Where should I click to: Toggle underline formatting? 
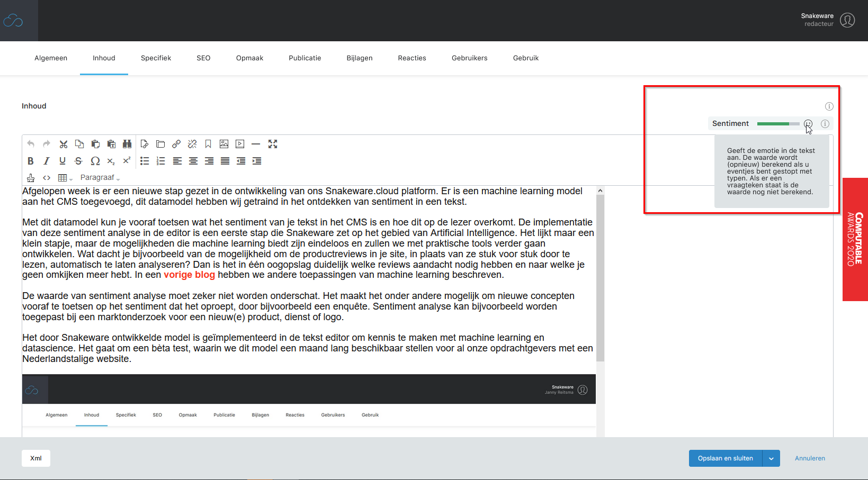point(62,161)
